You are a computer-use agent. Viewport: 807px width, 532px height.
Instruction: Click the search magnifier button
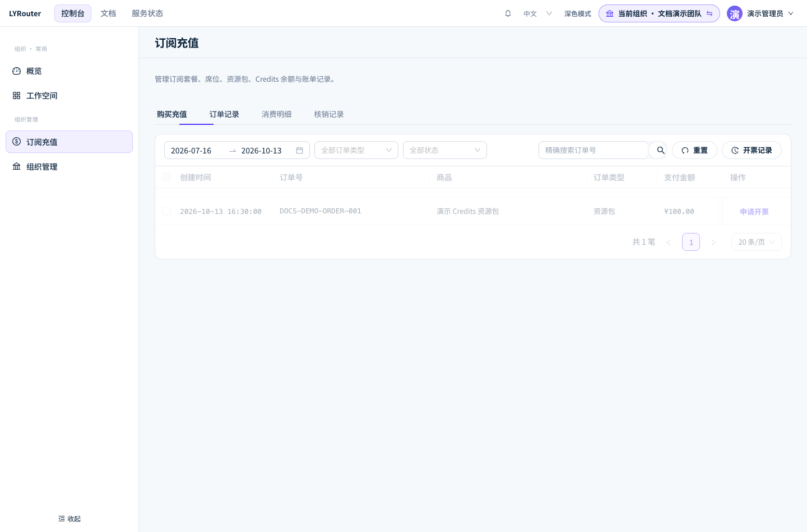pos(661,150)
